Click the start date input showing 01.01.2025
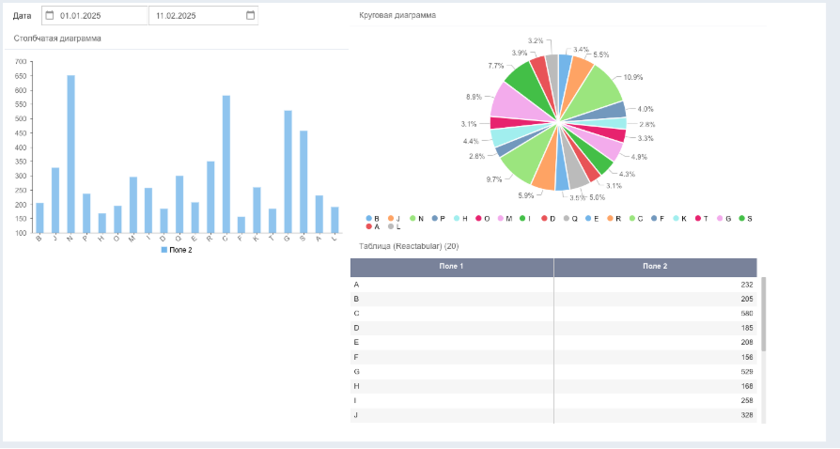This screenshot has width=840, height=449. pyautogui.click(x=95, y=16)
